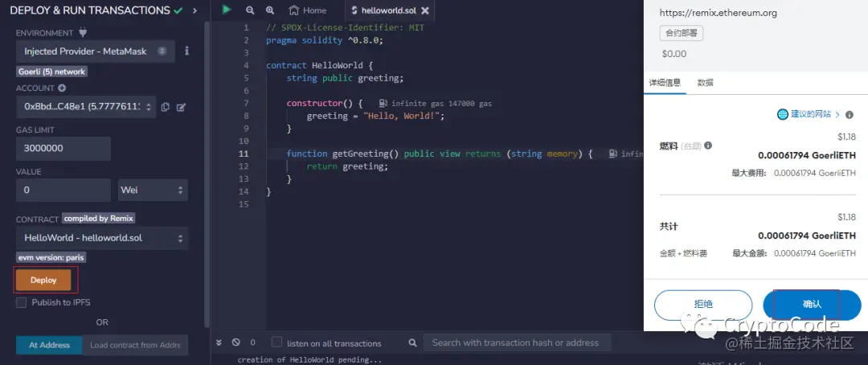Close the helloworld.sol tab
Image resolution: width=868 pixels, height=365 pixels.
424,10
